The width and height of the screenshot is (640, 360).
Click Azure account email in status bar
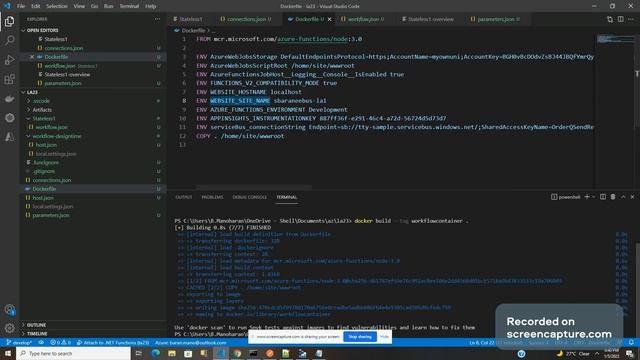pyautogui.click(x=191, y=343)
